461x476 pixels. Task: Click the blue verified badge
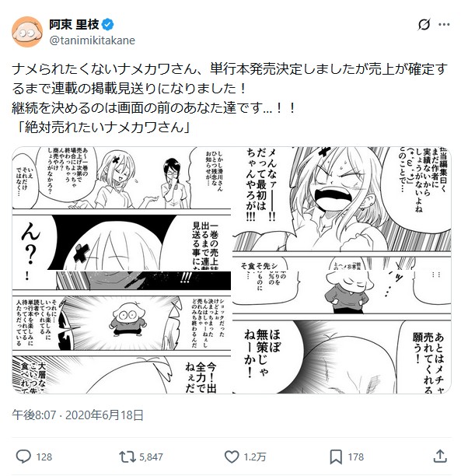tap(108, 24)
